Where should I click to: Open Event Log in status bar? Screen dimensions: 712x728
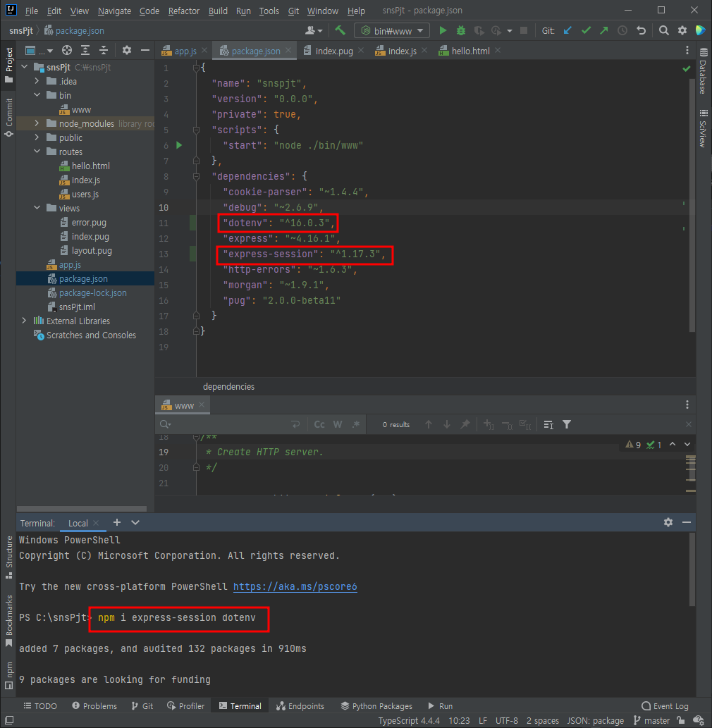[665, 706]
